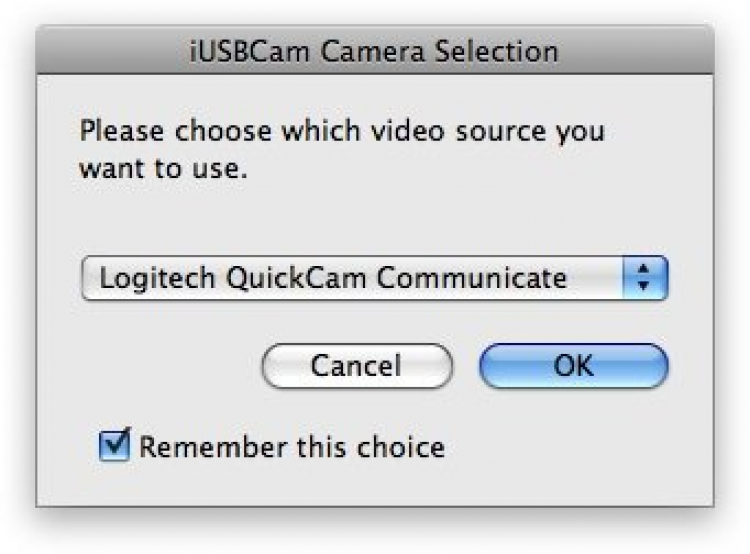The height and width of the screenshot is (554, 750).
Task: Click the checkmark icon in the checkbox
Action: [117, 443]
